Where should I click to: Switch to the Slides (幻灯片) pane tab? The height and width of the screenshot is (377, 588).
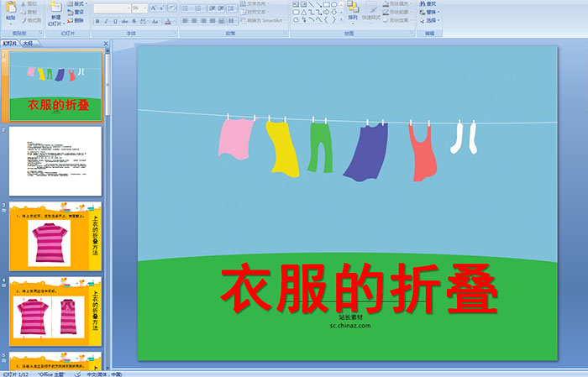(x=10, y=44)
